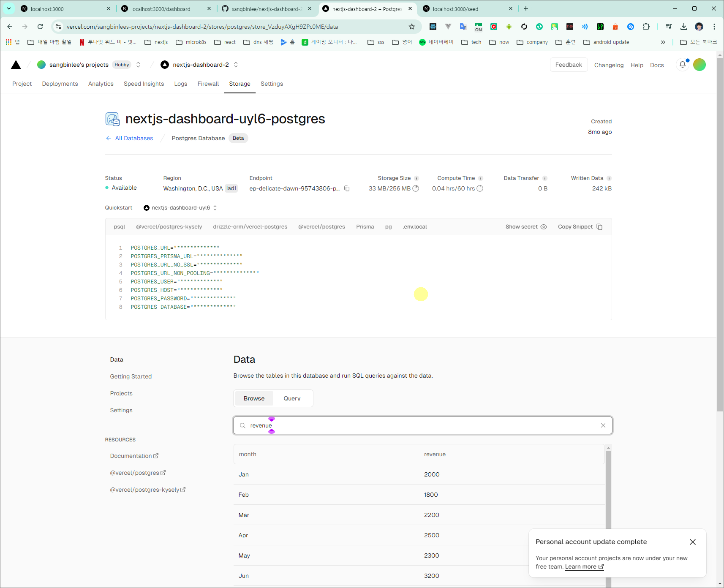The image size is (724, 588).
Task: Click the React DevTools extension icon
Action: [433, 27]
